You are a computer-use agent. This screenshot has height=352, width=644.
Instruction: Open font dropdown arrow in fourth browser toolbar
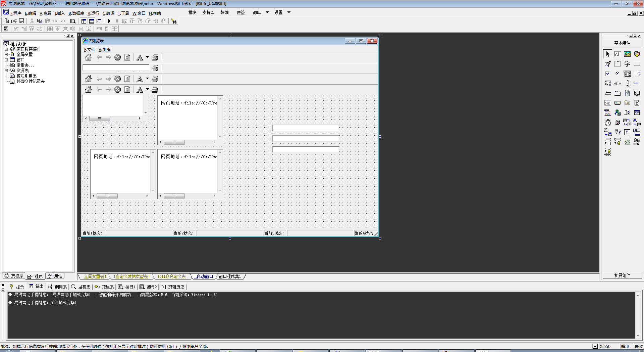[147, 90]
